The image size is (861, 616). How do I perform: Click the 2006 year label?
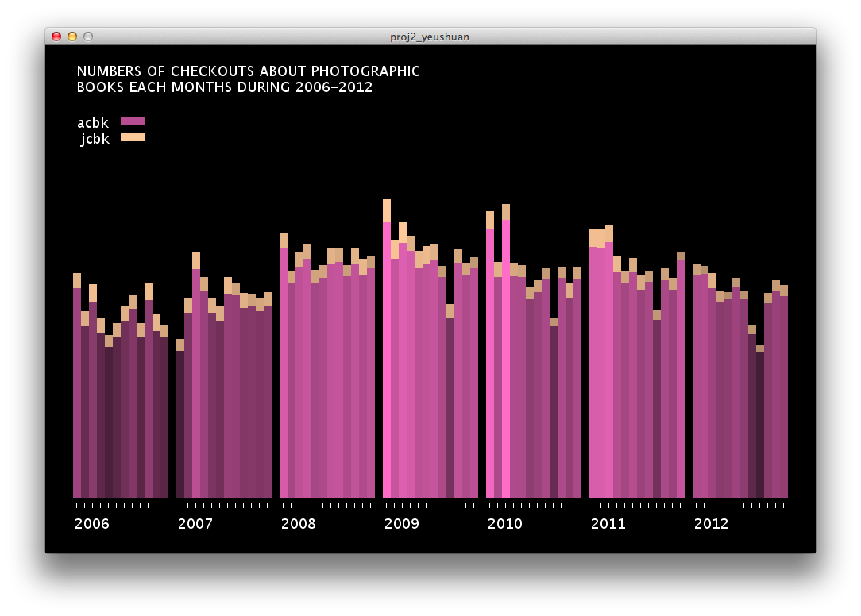pyautogui.click(x=92, y=524)
